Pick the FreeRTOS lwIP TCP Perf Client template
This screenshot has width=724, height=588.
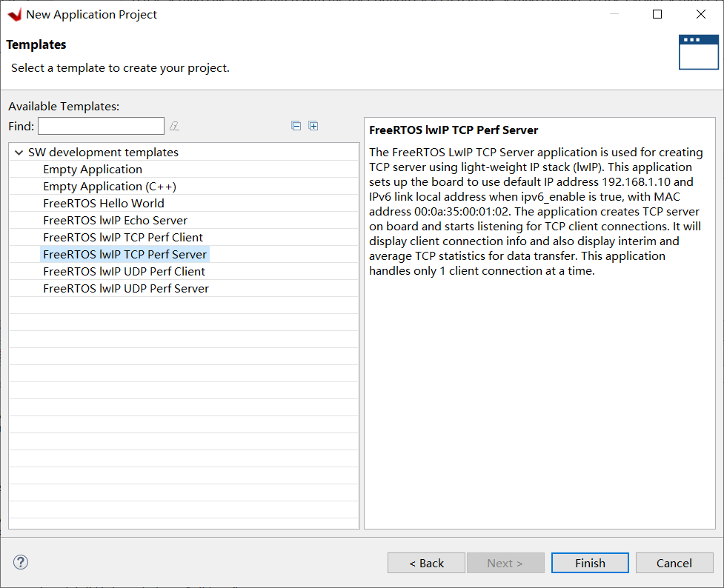(123, 237)
